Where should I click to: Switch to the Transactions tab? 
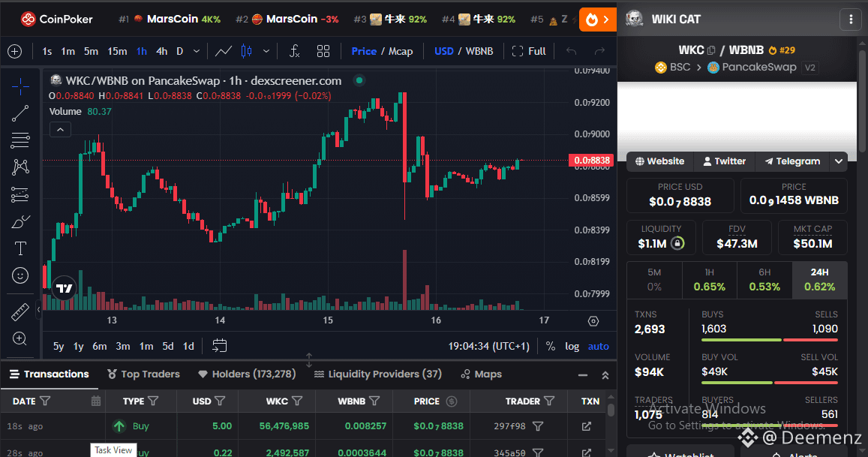click(50, 374)
